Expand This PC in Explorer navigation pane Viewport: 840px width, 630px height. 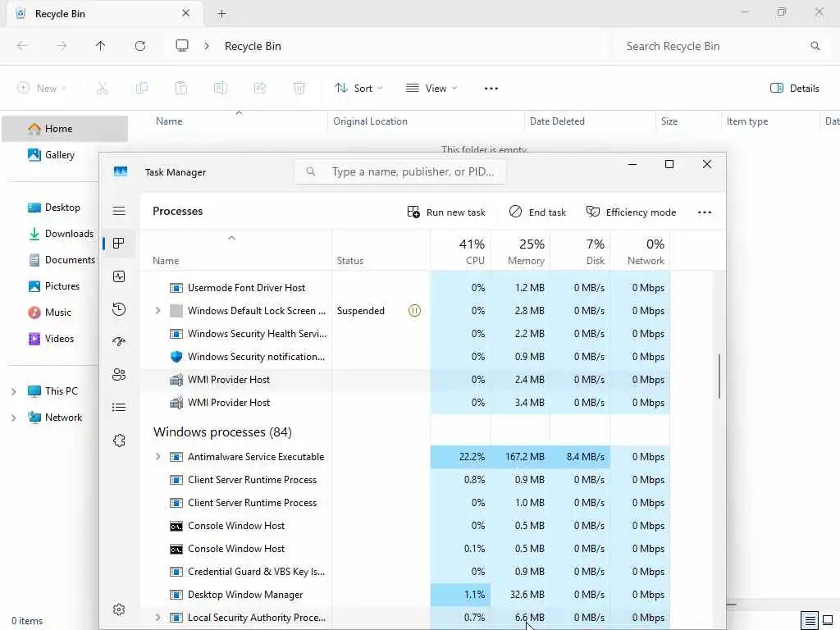[13, 391]
